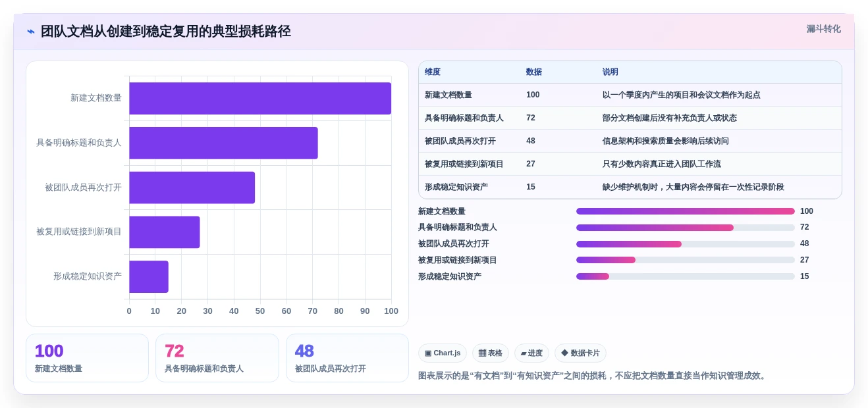Click the table value 72
868x408 pixels.
(531, 118)
